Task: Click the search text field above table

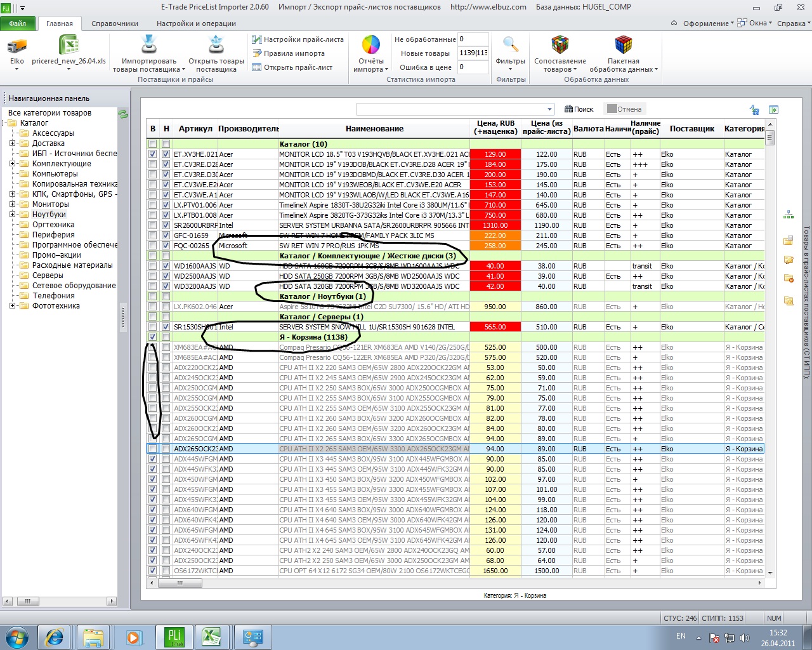Action: (x=451, y=109)
